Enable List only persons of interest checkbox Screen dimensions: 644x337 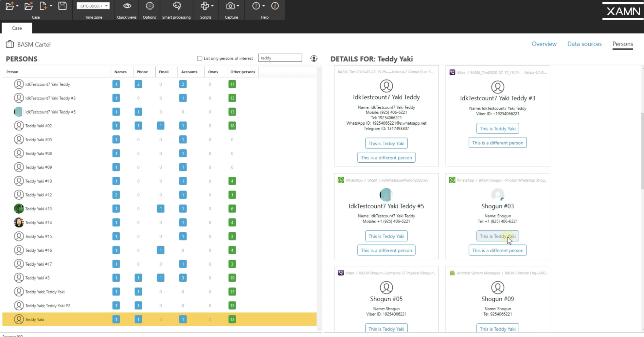coord(200,58)
